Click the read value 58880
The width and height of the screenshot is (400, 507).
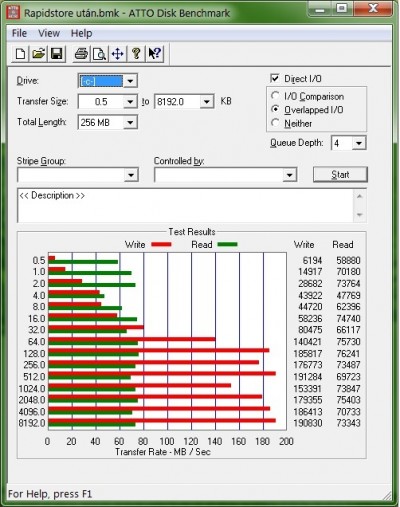(x=348, y=260)
